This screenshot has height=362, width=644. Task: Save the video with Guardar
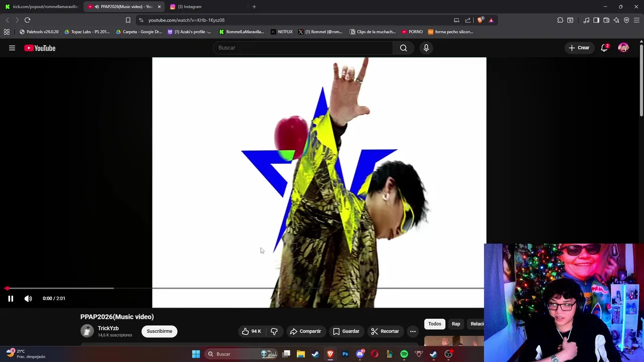346,331
